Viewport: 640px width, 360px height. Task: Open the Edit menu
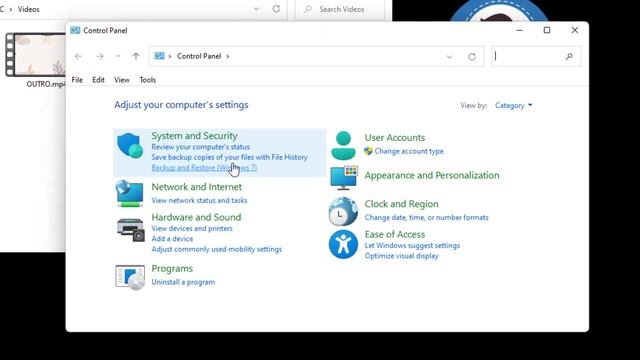click(98, 80)
